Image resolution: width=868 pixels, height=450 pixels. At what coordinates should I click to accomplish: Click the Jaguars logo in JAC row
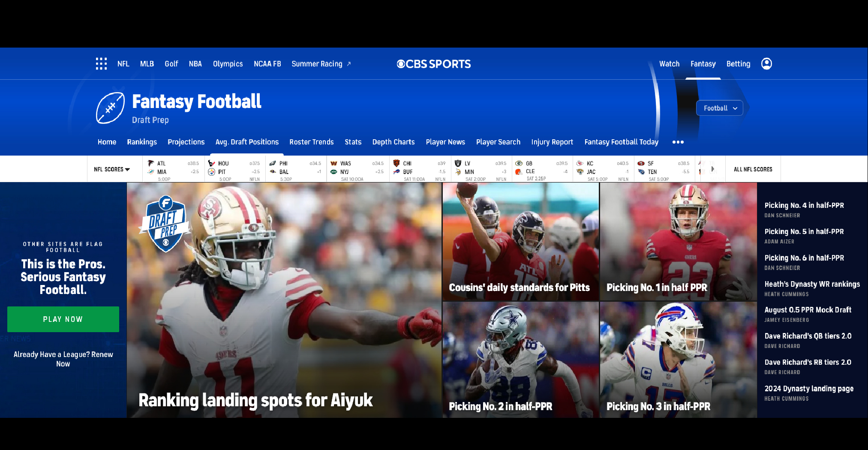click(580, 172)
